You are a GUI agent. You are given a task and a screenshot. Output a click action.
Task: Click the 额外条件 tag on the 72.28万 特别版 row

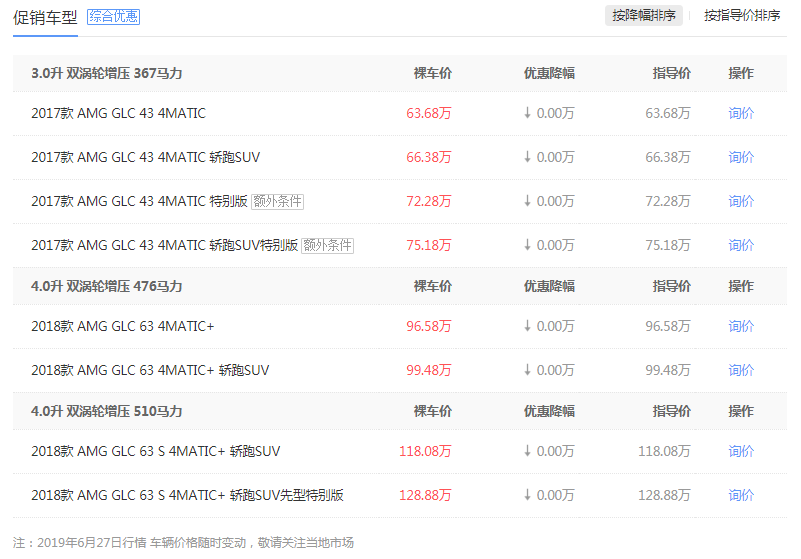[x=277, y=202]
